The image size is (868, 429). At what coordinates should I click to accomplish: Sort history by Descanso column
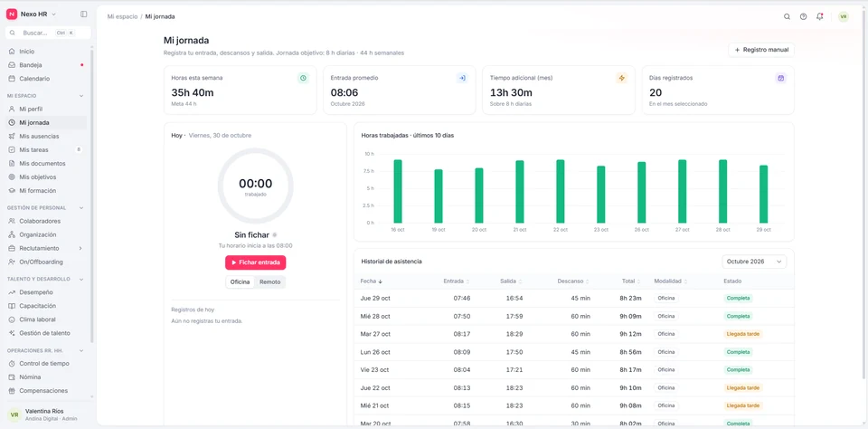coord(573,281)
